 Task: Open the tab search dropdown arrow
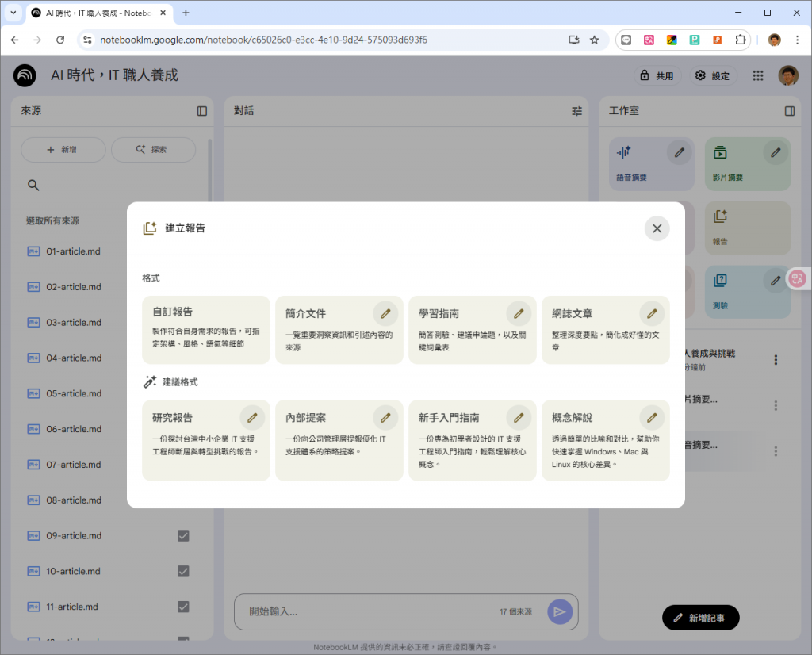click(13, 13)
